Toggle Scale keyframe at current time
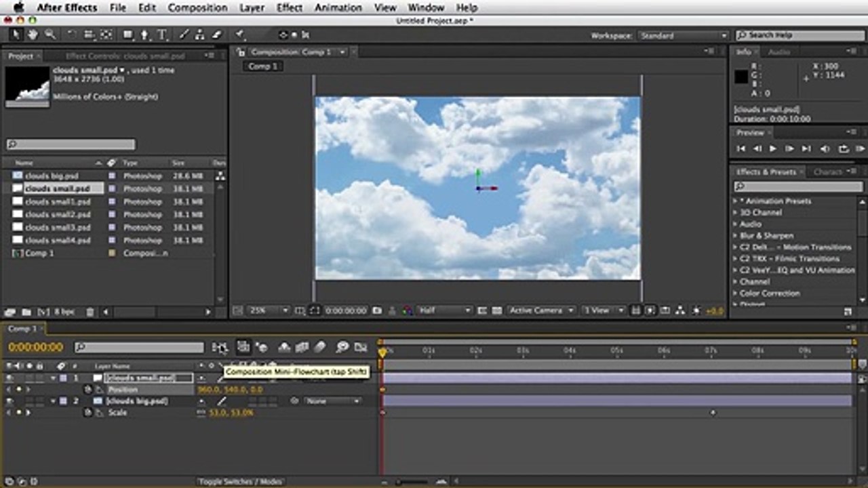 click(x=18, y=413)
